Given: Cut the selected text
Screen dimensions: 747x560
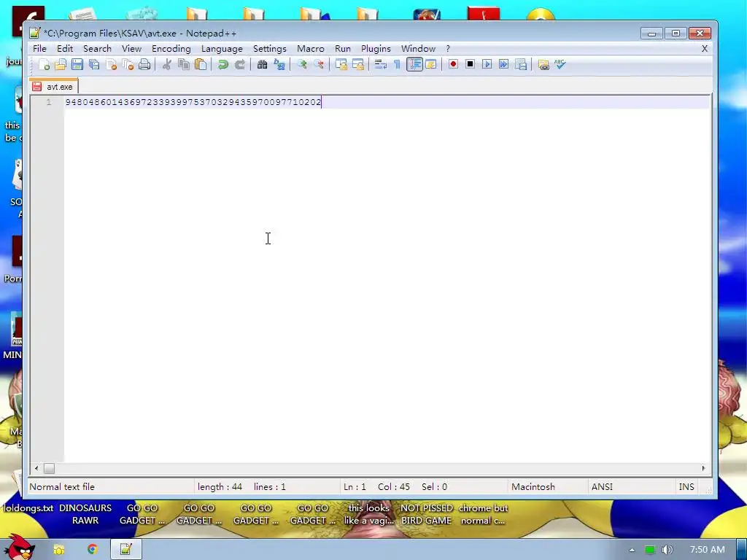Looking at the screenshot, I should point(167,64).
